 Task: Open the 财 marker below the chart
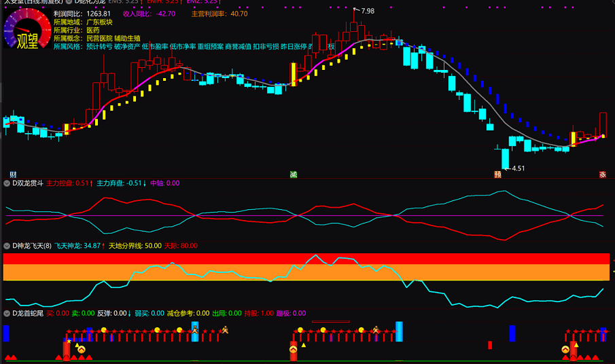tap(13, 175)
